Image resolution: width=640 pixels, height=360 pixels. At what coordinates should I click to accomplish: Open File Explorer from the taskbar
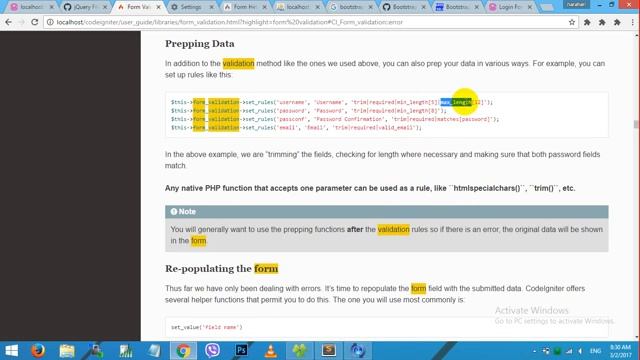tap(67, 351)
